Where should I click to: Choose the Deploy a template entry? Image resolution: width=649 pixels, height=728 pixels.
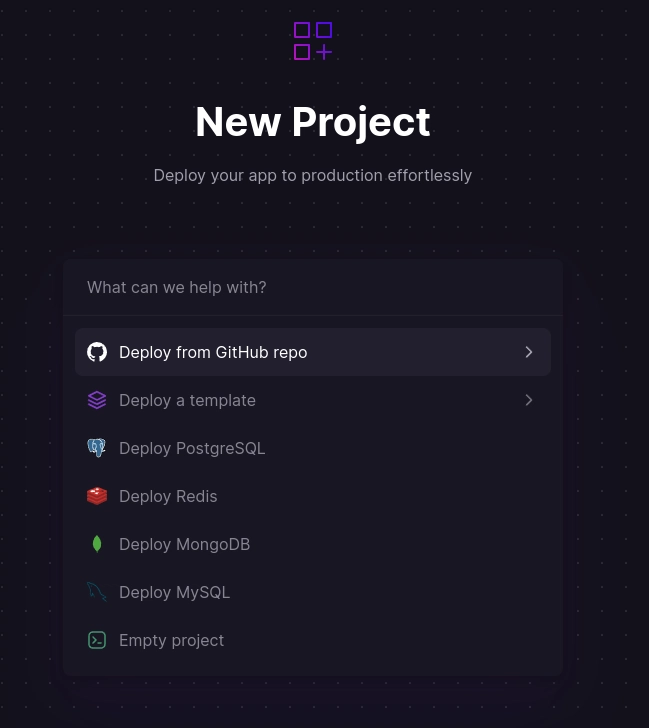tap(313, 400)
